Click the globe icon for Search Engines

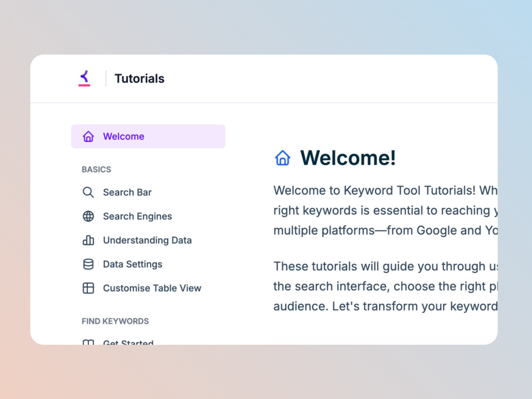[x=88, y=216]
